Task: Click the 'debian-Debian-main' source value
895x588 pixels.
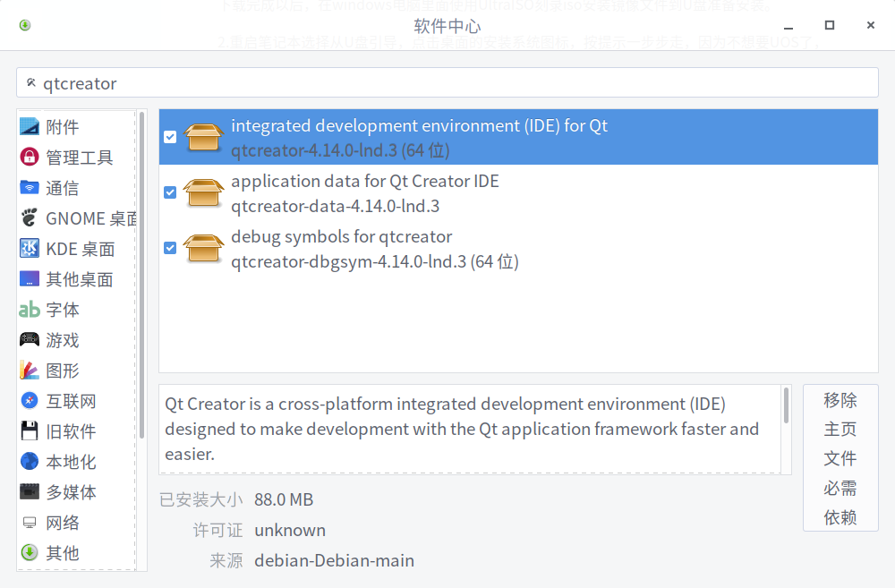Action: pyautogui.click(x=335, y=560)
